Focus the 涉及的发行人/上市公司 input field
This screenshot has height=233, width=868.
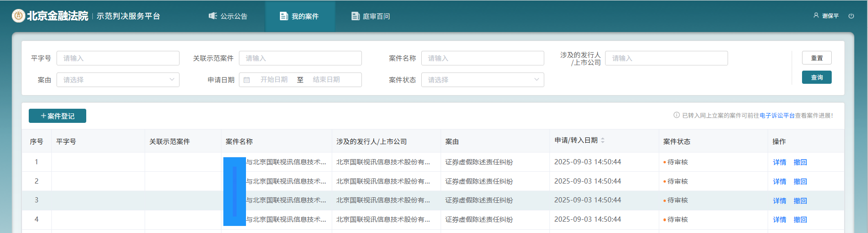coord(666,58)
